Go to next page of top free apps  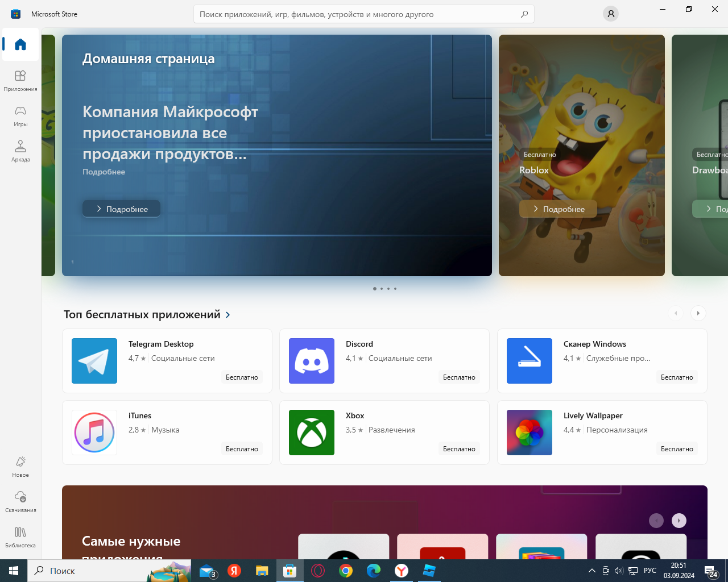pyautogui.click(x=698, y=313)
